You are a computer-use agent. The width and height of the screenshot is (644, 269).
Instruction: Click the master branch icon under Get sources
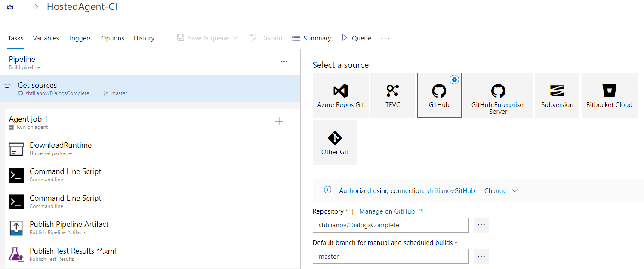click(x=105, y=93)
